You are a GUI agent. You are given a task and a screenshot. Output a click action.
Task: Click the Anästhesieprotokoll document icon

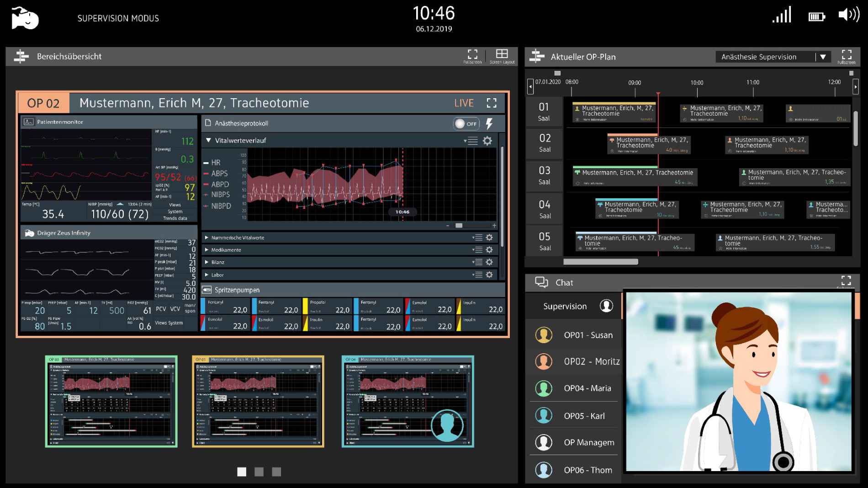[x=208, y=123]
